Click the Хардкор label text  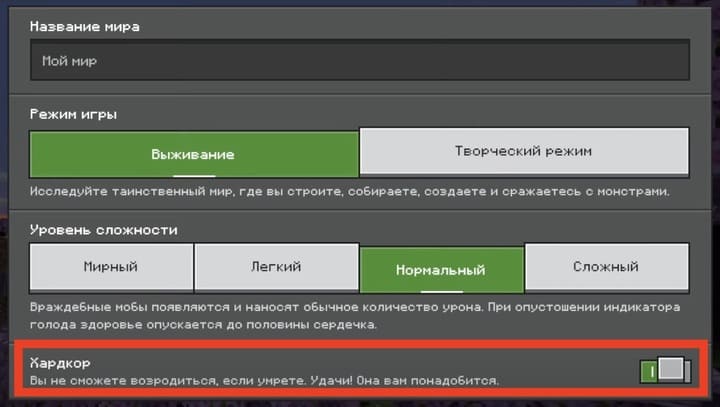pos(60,363)
